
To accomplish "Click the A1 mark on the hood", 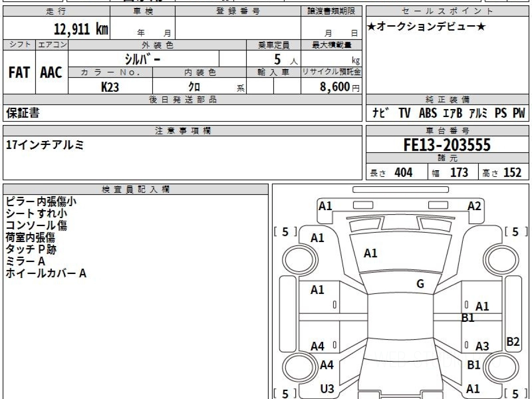I will [x=370, y=253].
